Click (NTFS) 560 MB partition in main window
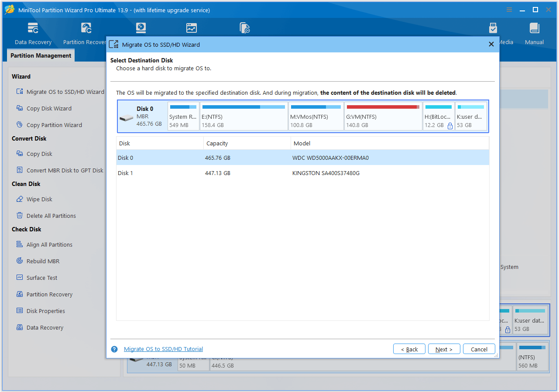Screen dimensions: 559x392 (532, 356)
